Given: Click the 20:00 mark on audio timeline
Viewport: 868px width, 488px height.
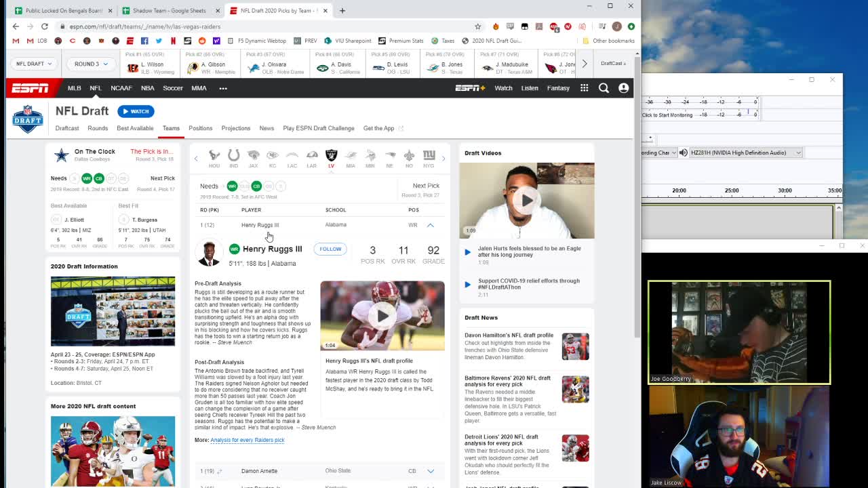Looking at the screenshot, I should click(679, 190).
